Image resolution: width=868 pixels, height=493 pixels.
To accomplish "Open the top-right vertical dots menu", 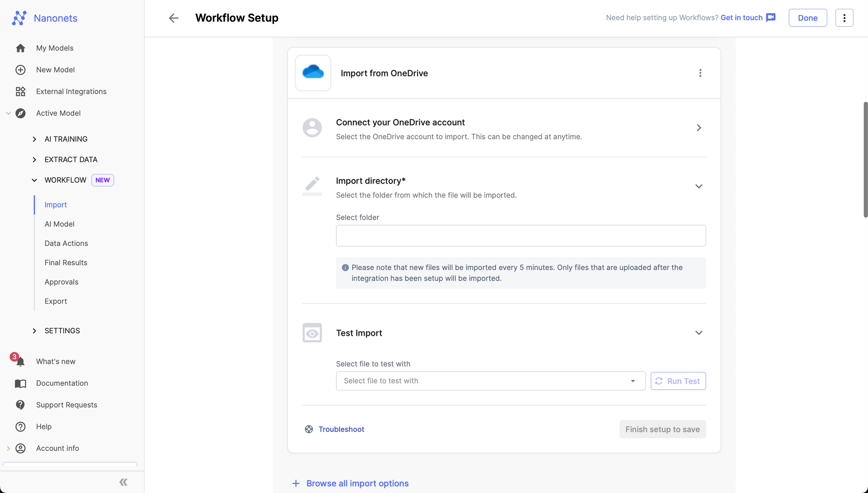I will [844, 18].
